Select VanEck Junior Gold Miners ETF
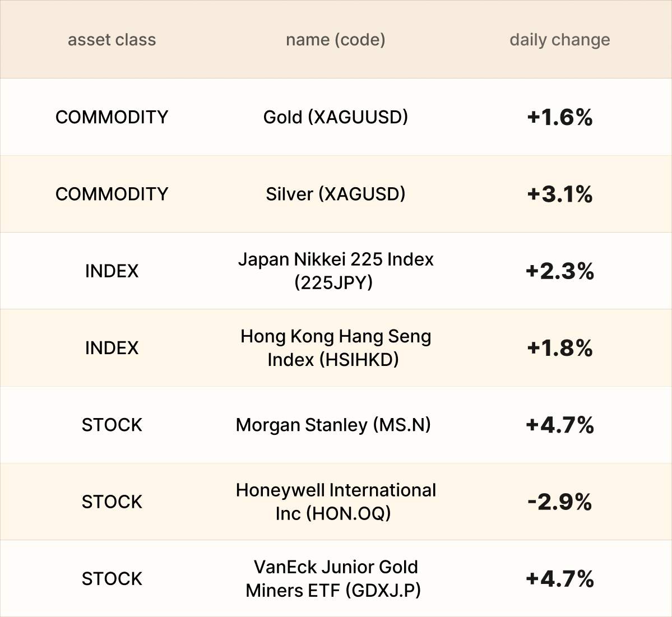Viewport: 672px width, 617px height. coord(335,578)
